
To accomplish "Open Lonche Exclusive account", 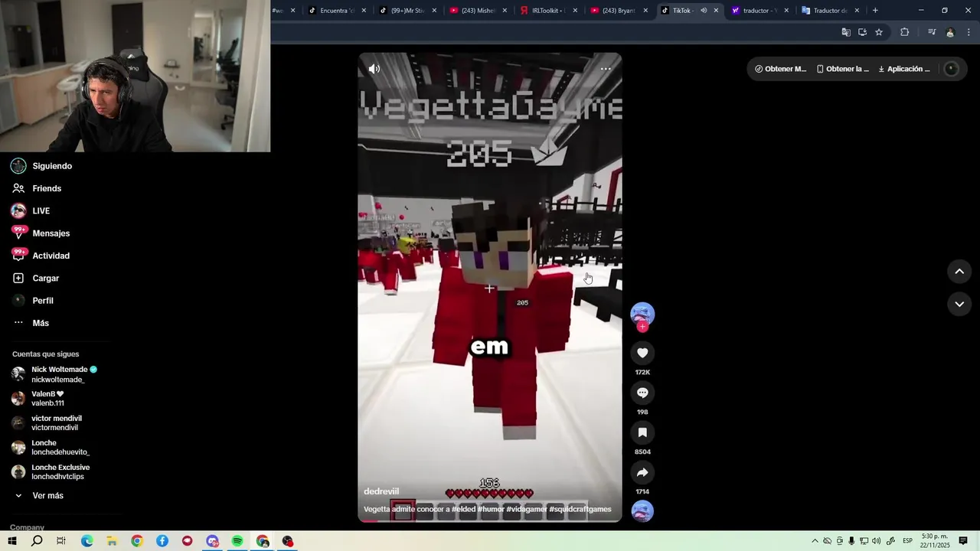I will 60,472.
